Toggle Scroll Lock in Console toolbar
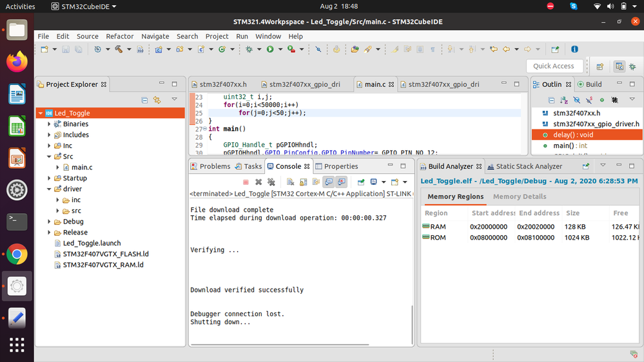Image resolution: width=644 pixels, height=362 pixels. click(303, 182)
